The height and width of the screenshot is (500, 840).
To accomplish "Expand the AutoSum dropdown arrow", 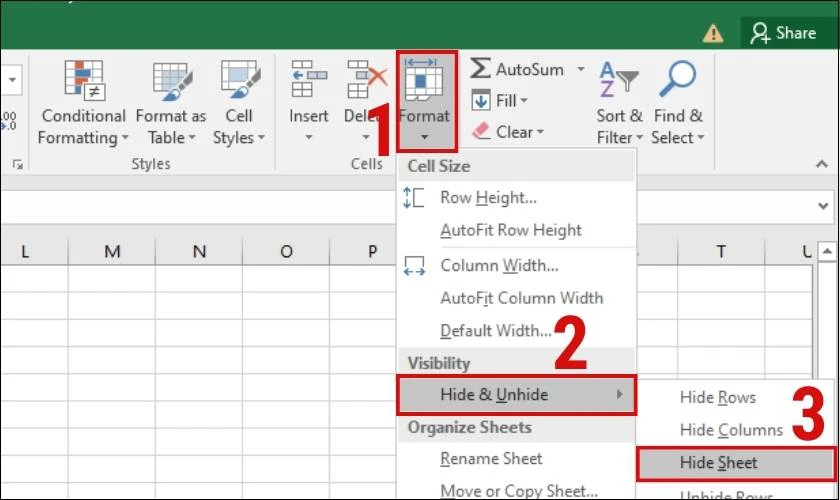I will click(x=581, y=70).
